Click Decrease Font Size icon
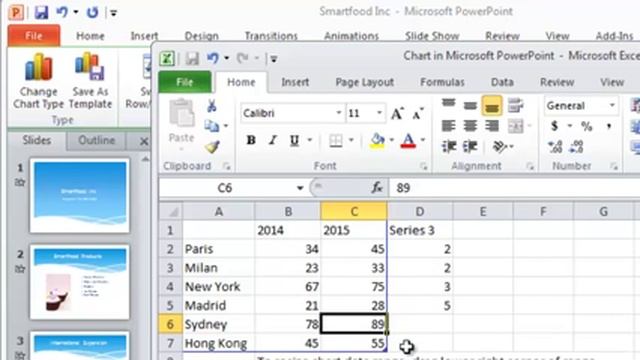 tap(418, 113)
